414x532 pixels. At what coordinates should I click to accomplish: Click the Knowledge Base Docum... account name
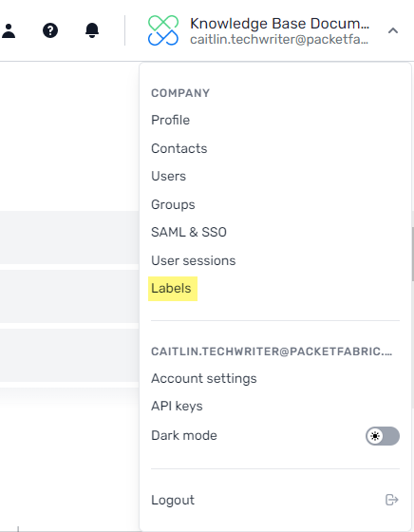(x=280, y=24)
